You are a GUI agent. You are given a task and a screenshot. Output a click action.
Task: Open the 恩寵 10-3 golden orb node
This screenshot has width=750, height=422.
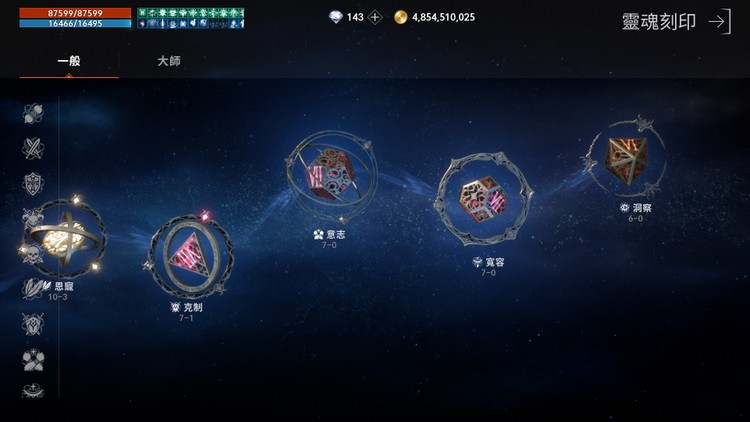[x=64, y=238]
